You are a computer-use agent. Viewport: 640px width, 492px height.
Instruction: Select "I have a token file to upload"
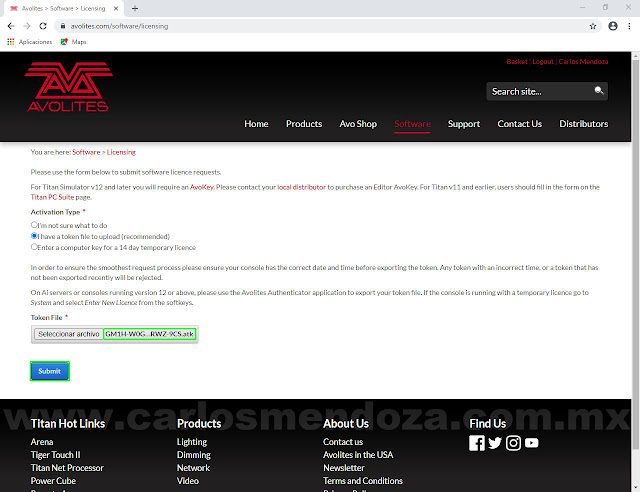click(34, 236)
